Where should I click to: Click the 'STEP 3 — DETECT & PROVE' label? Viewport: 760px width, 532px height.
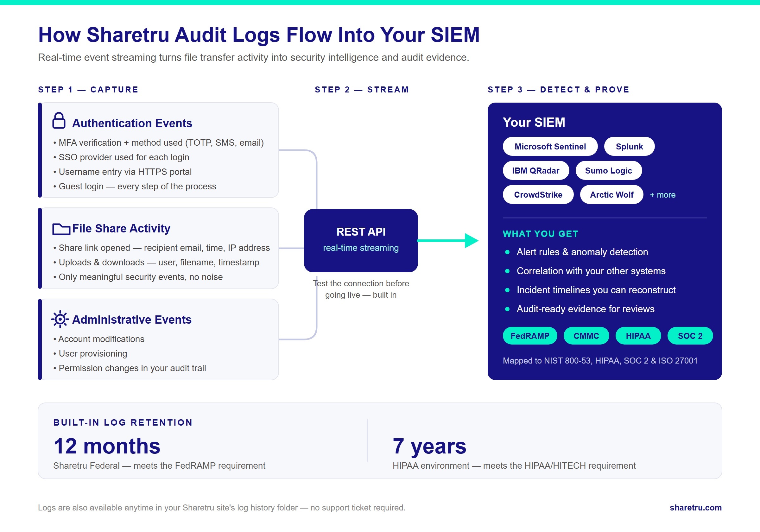click(x=558, y=90)
